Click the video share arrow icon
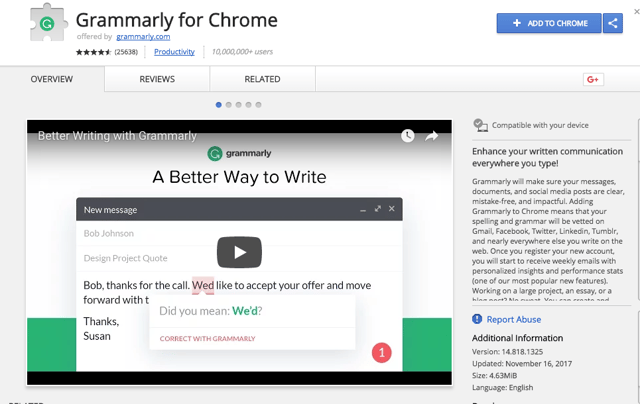 tap(431, 136)
